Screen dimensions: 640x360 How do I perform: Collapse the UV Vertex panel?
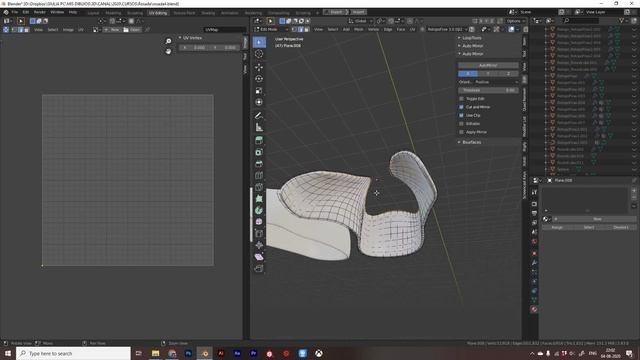pos(191,38)
